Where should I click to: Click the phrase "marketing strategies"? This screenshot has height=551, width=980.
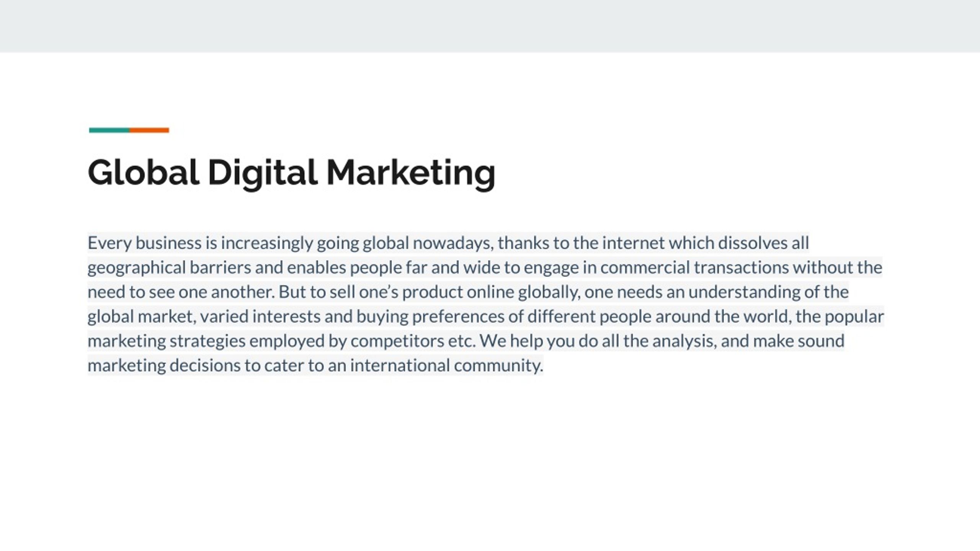tap(167, 341)
